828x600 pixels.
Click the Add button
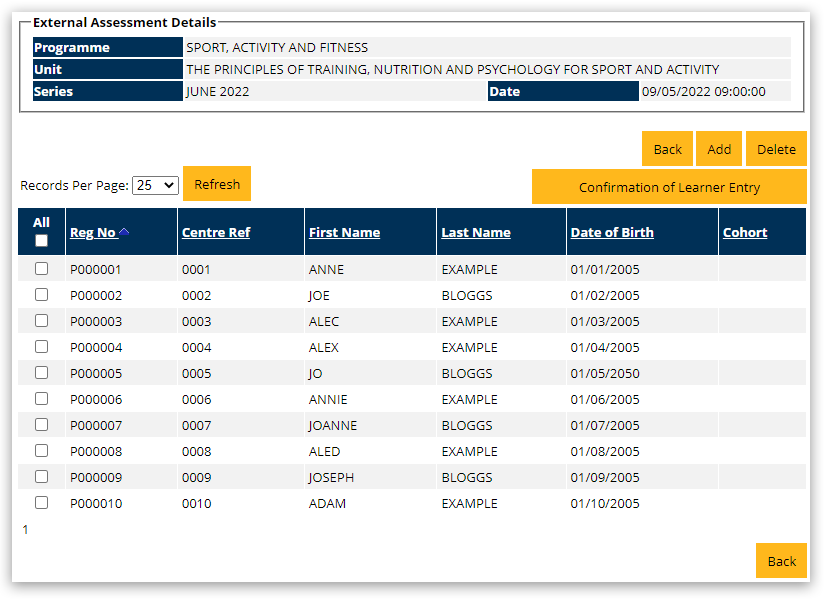pyautogui.click(x=719, y=148)
